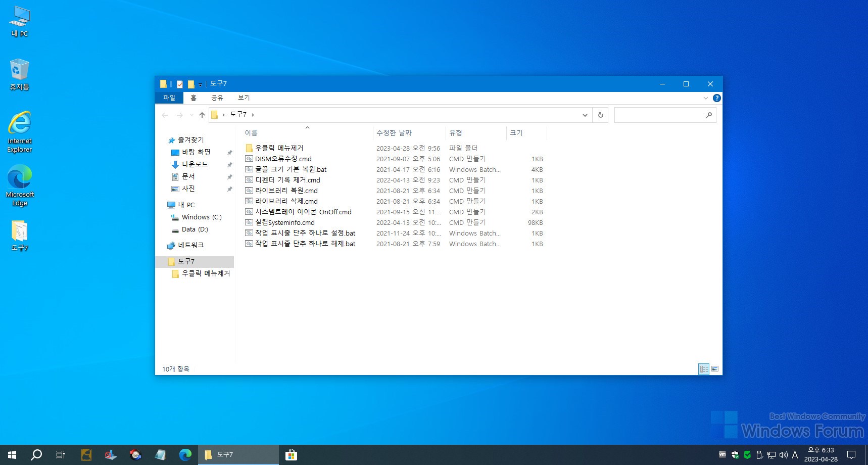Open the Windows Start menu
868x465 pixels.
click(12, 455)
